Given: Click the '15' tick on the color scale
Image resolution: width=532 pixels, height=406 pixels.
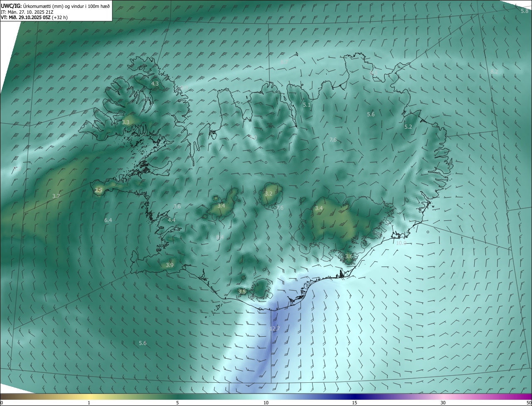Looking at the screenshot, I should point(355,403).
